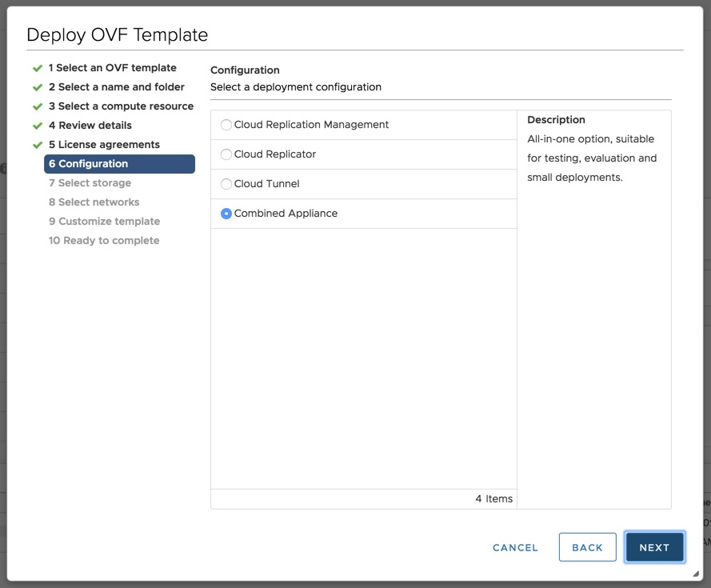Return to step 2 Select a name and folder
The image size is (711, 588).
(116, 87)
